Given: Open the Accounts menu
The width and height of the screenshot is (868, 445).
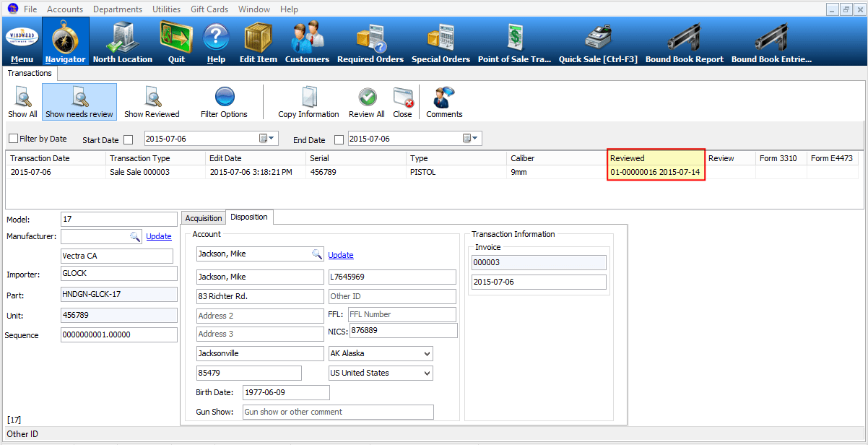Looking at the screenshot, I should click(65, 9).
